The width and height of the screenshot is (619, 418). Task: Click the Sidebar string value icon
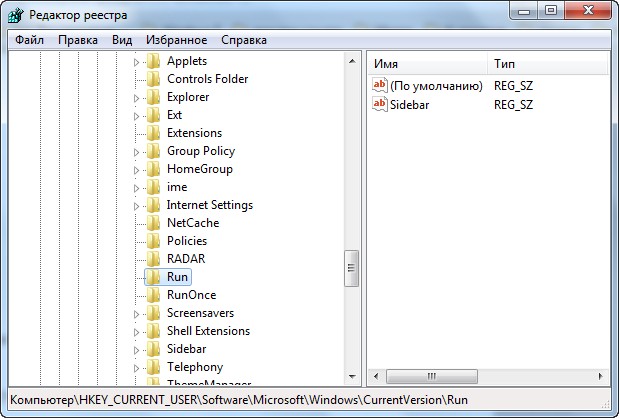(x=379, y=104)
